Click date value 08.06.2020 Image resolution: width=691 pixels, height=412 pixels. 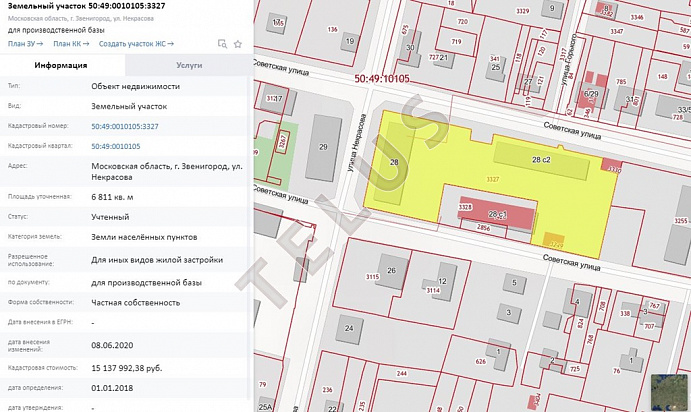click(112, 345)
